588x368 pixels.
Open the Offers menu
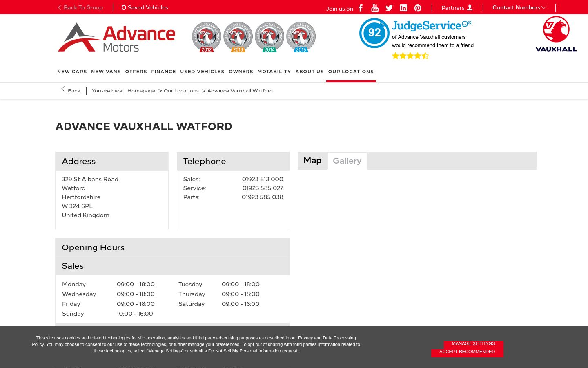pyautogui.click(x=136, y=72)
